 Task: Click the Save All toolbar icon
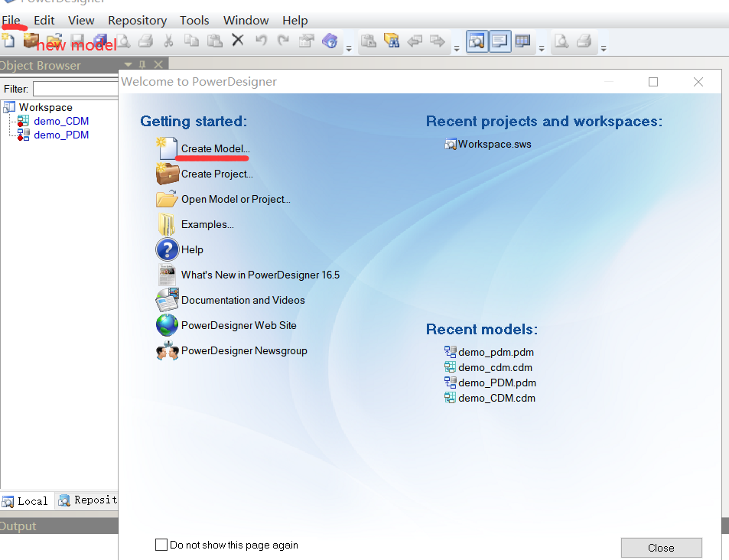99,41
